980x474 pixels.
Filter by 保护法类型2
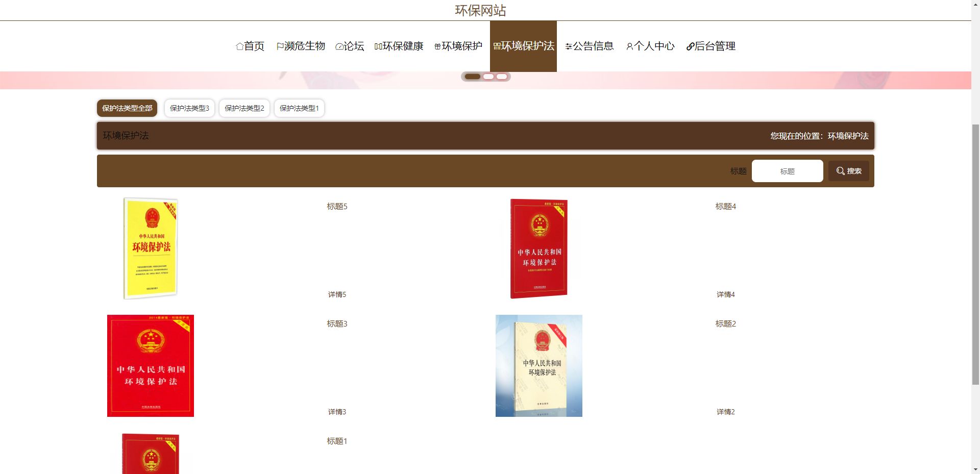point(244,108)
